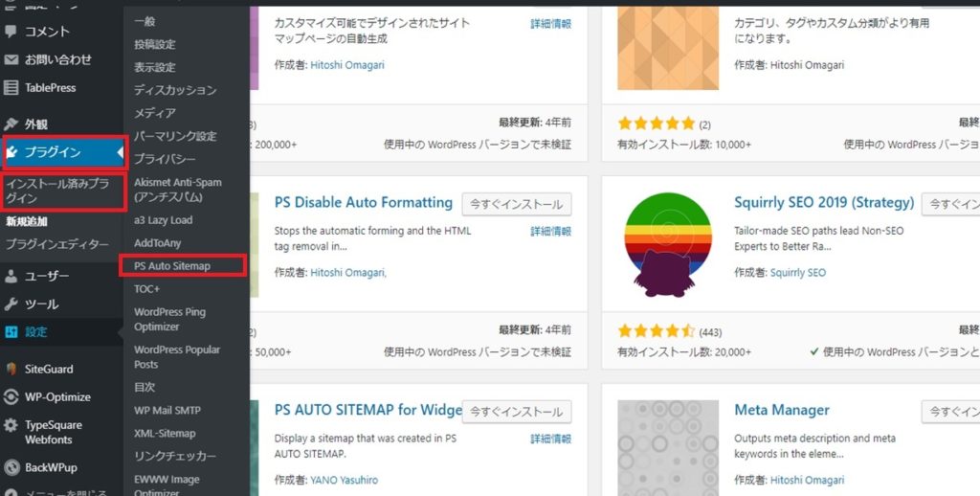Install PS Disable Auto Formatting now
This screenshot has height=496, width=980.
517,204
